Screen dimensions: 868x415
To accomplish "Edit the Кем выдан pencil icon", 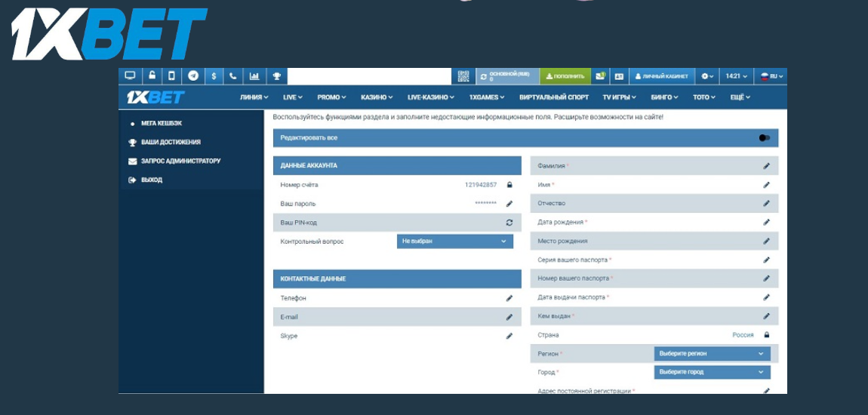I will point(767,316).
